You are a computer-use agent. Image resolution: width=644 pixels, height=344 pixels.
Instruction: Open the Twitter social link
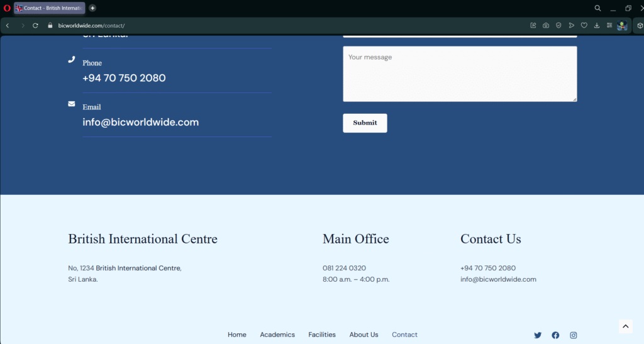click(538, 335)
